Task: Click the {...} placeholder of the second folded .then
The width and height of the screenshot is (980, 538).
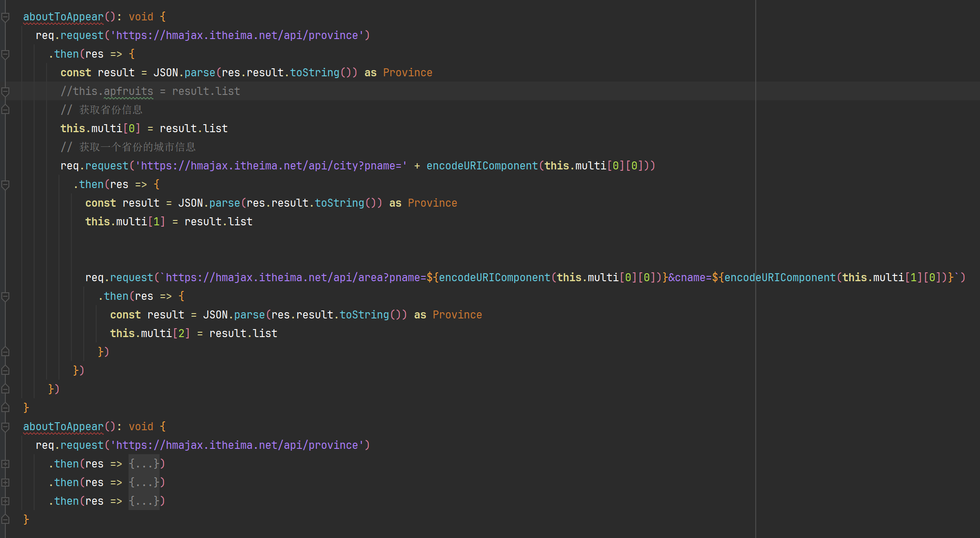Action: (x=144, y=483)
